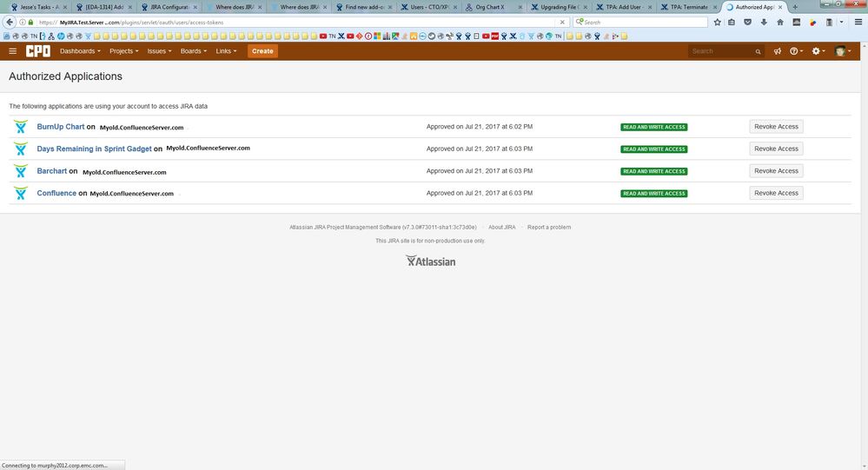Open the BurnUp Chart link
Screen dimensions: 868x470
pos(60,127)
